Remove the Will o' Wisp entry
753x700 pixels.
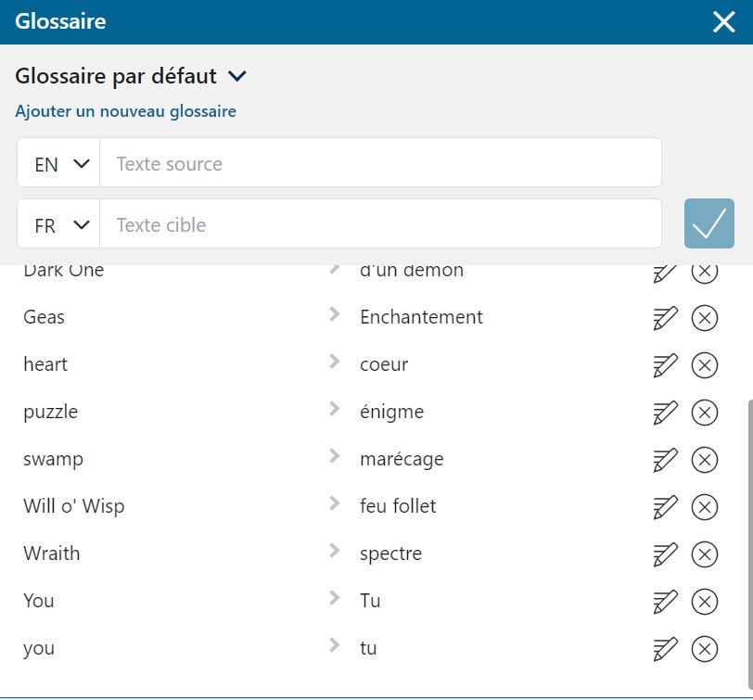pyautogui.click(x=705, y=507)
